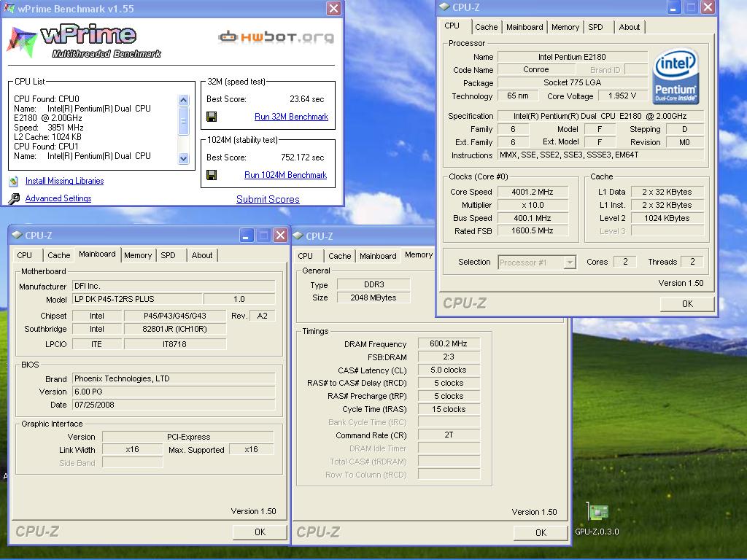Screen dimensions: 747x560
Task: Click the FSB:DRAM ratio 2:3
Action: click(449, 357)
